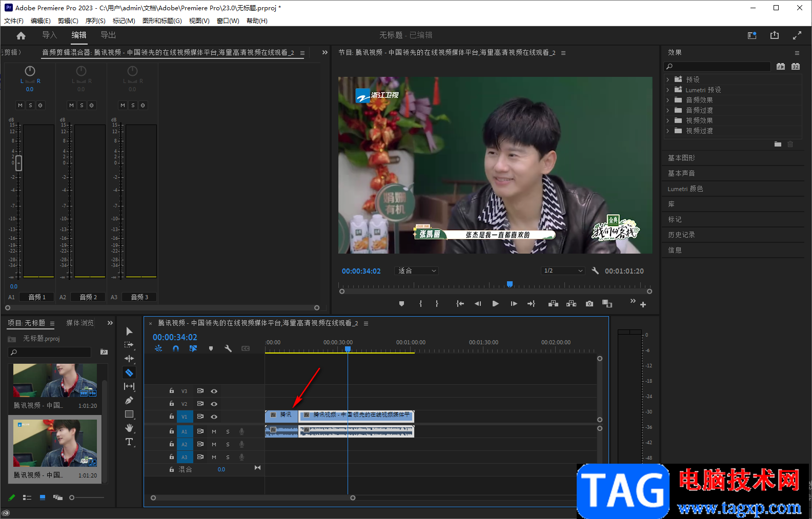The image size is (812, 519).
Task: Click Export Frame camera icon
Action: [590, 304]
